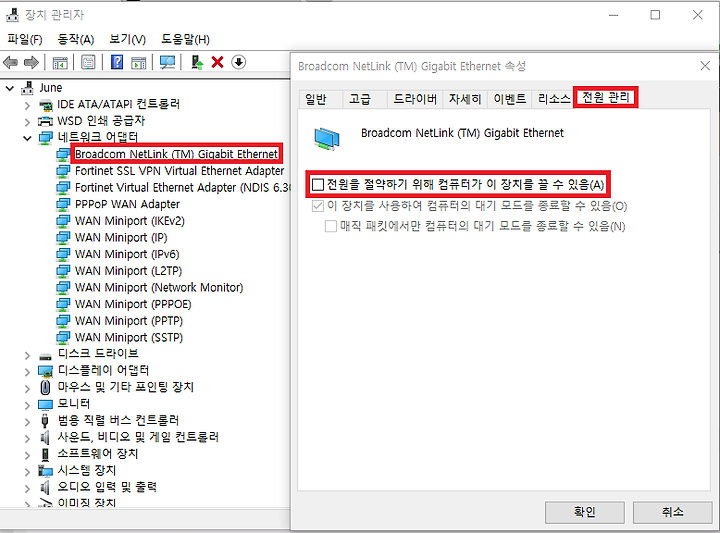The height and width of the screenshot is (533, 720).
Task: Collapse 네트워크 어댑터 node
Action: [x=27, y=138]
